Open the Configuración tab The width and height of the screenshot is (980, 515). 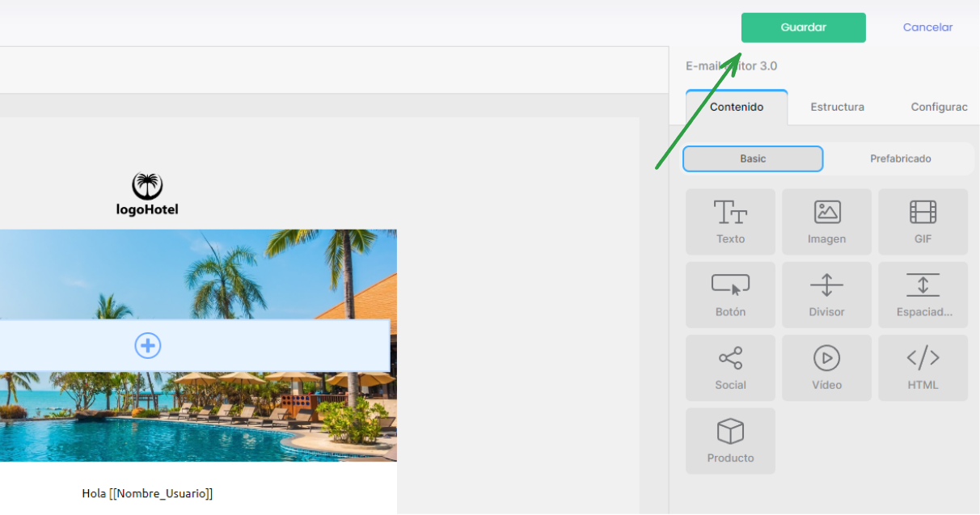pyautogui.click(x=939, y=108)
